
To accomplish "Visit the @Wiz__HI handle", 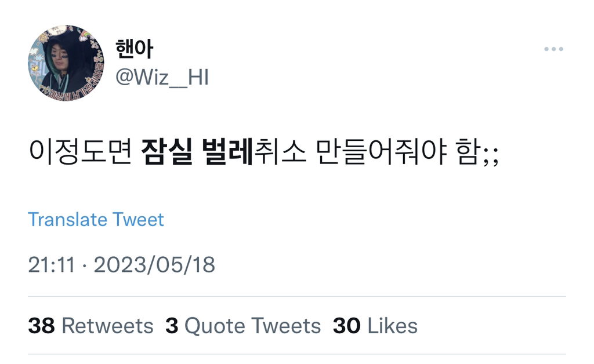I will 162,77.
